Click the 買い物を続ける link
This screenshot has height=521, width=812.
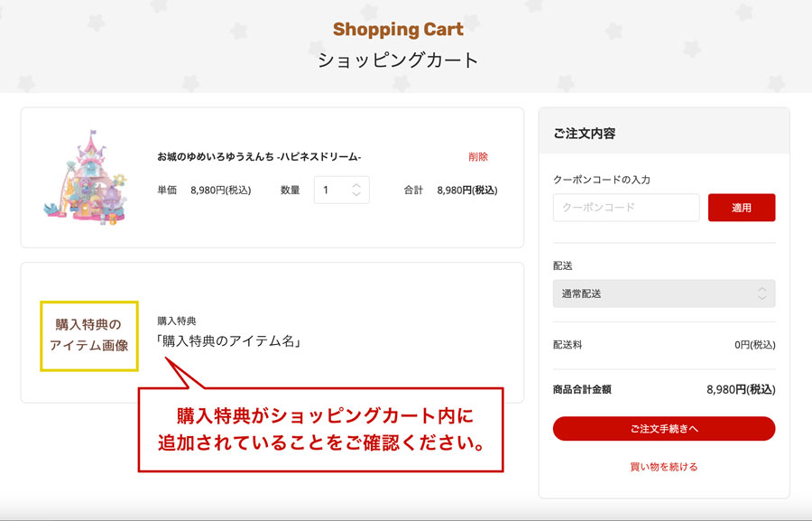[664, 467]
